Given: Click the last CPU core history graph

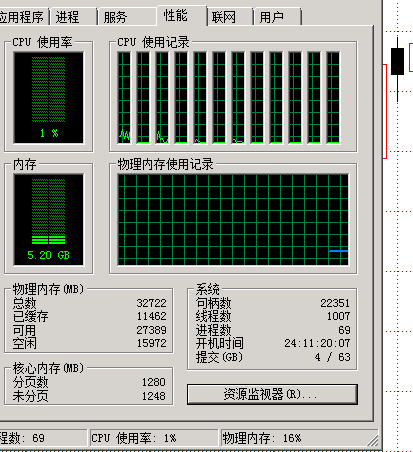Looking at the screenshot, I should 333,98.
